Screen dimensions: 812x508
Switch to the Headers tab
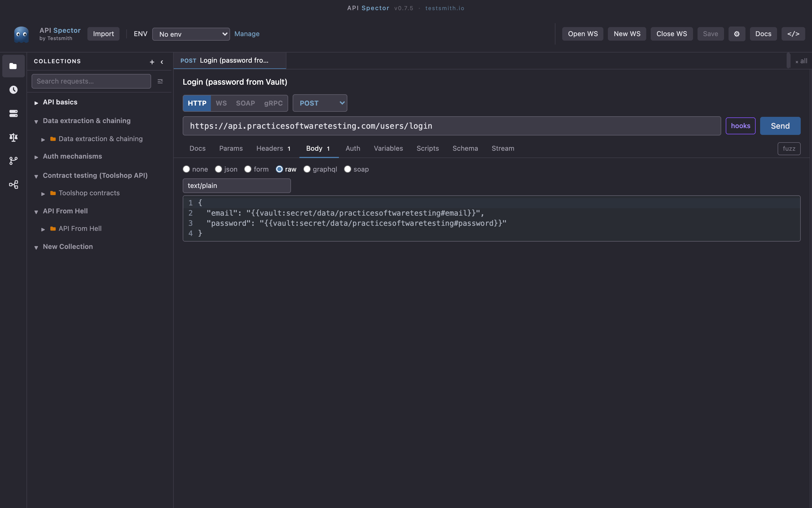(x=273, y=148)
